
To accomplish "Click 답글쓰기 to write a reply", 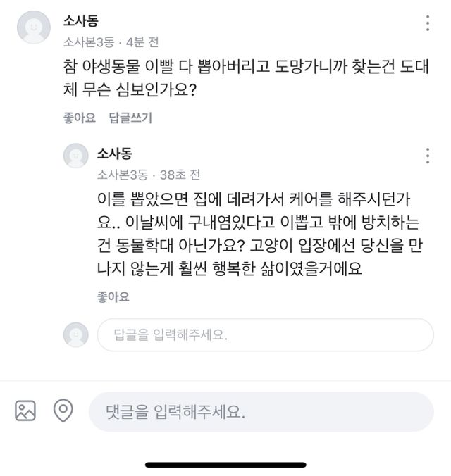I will coord(130,118).
